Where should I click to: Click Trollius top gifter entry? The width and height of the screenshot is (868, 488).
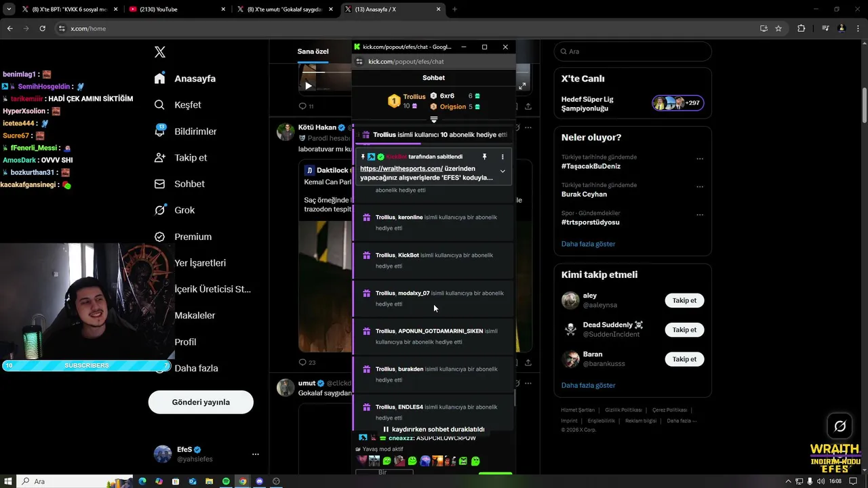(407, 101)
